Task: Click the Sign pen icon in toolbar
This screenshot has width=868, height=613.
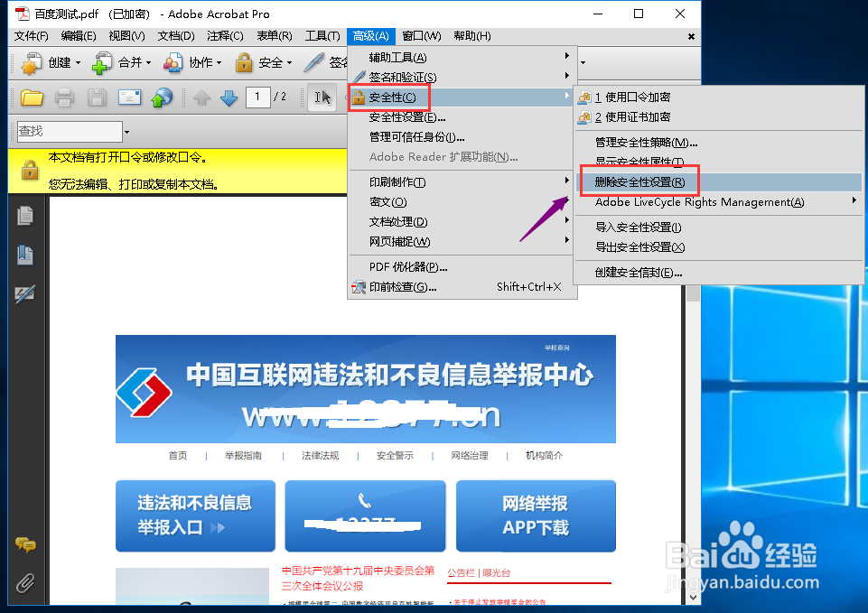Action: click(314, 62)
